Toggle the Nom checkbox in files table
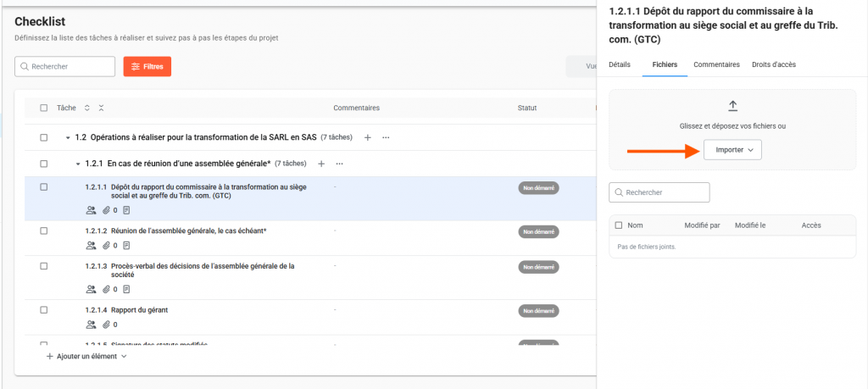 click(x=619, y=225)
